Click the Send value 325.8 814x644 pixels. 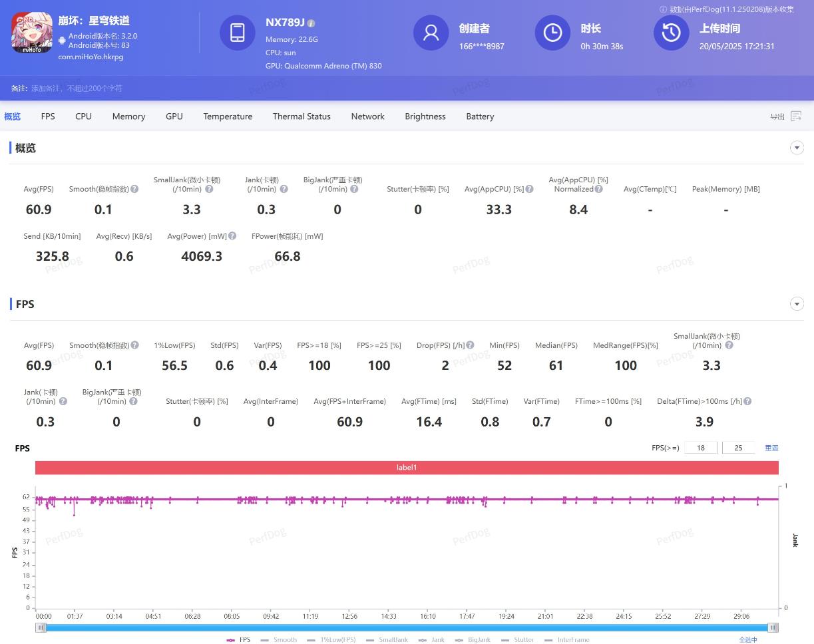click(x=52, y=256)
